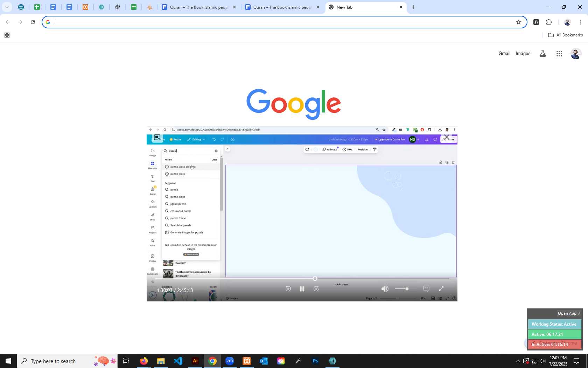588x368 pixels.
Task: Click the Google logo
Action: 294,104
